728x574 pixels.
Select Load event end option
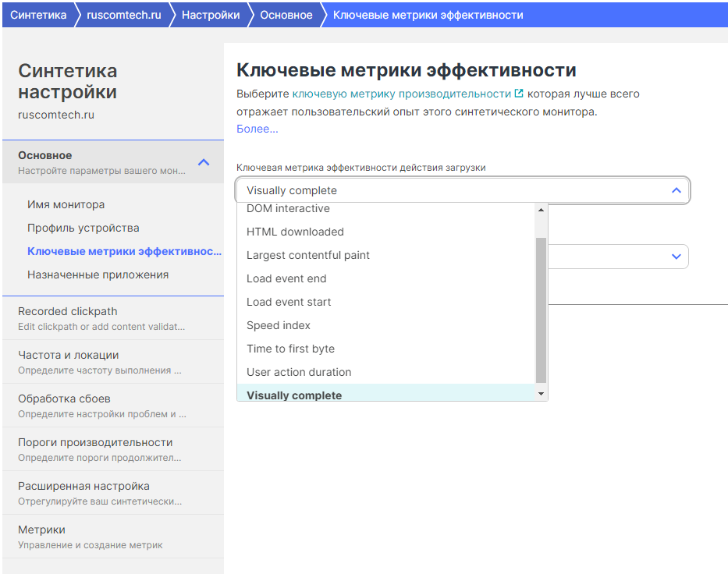click(x=286, y=278)
